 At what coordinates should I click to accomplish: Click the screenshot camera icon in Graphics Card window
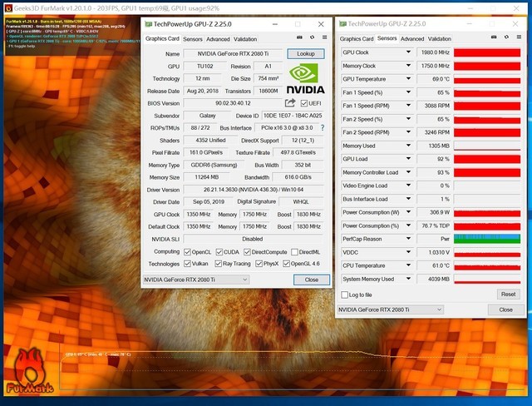click(299, 37)
